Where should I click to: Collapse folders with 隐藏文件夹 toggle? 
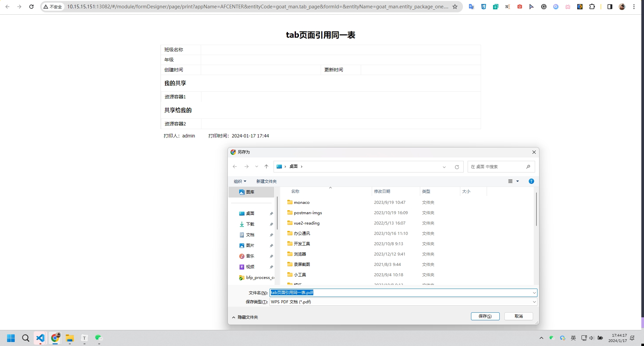245,317
